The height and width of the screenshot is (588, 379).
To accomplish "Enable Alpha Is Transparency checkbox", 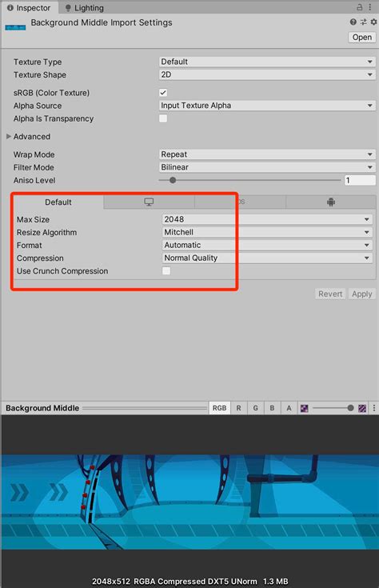I will click(x=163, y=118).
